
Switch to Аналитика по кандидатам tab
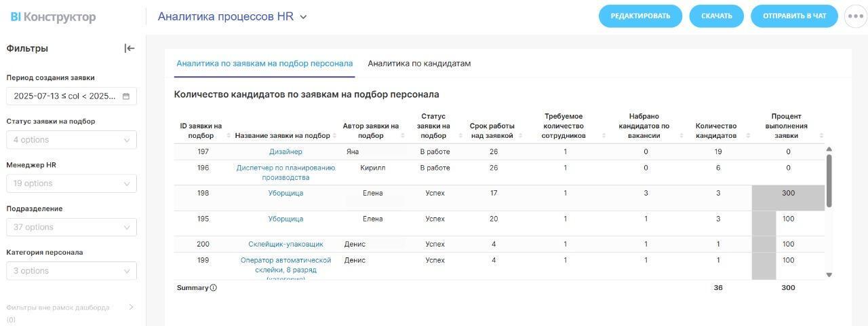[x=419, y=63]
